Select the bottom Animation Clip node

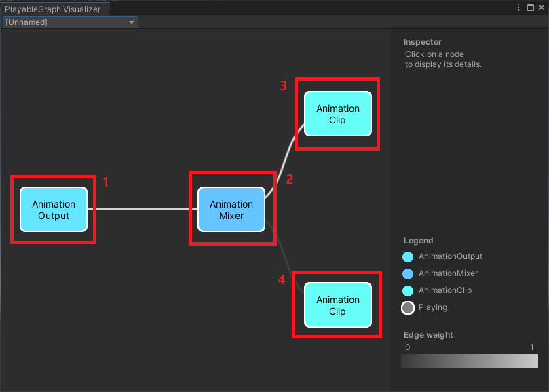[337, 305]
